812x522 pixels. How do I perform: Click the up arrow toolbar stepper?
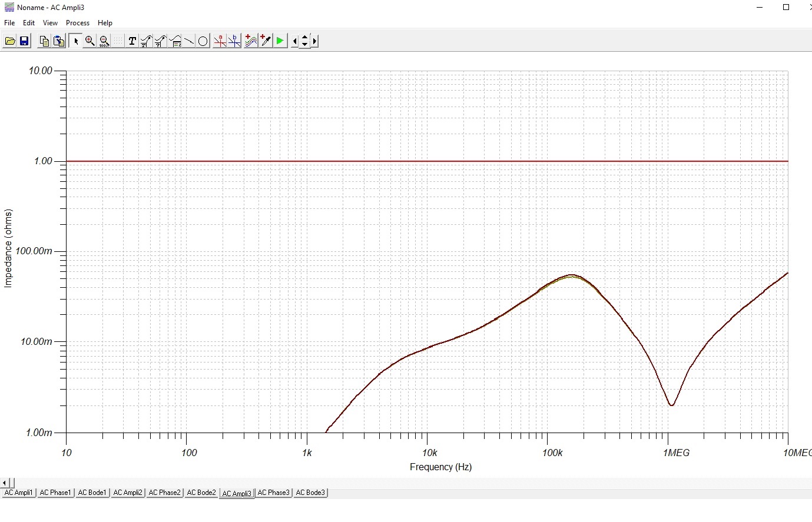point(304,38)
